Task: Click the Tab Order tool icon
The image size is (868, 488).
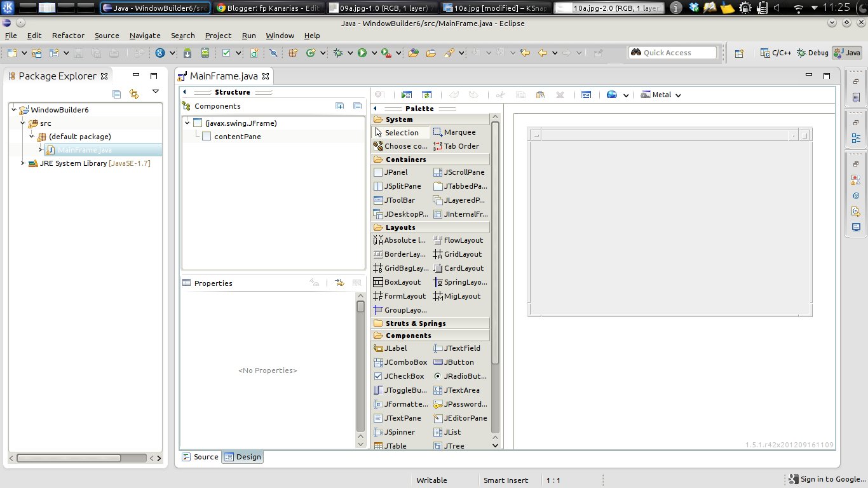Action: click(x=437, y=146)
